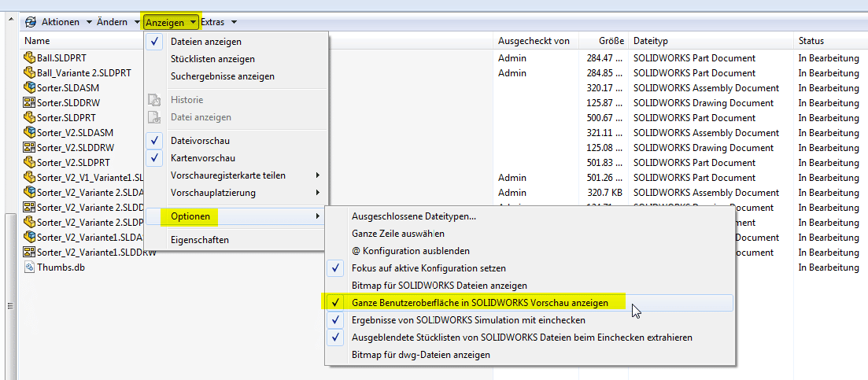Image resolution: width=868 pixels, height=380 pixels.
Task: Select Stücklisten anzeigen menu entry
Action: point(212,59)
